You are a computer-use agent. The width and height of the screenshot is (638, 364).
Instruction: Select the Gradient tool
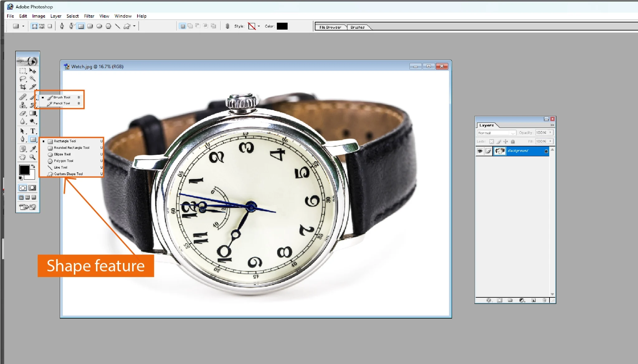pos(33,113)
